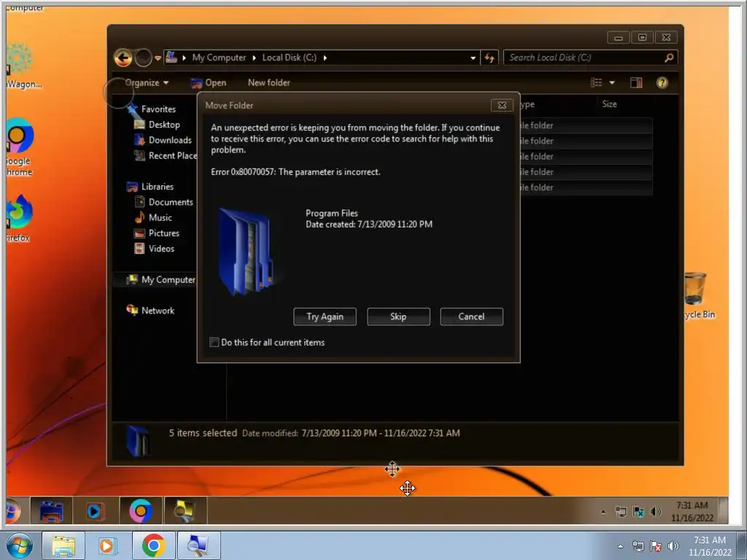Open Downloads in the Favorites list

[x=170, y=140]
